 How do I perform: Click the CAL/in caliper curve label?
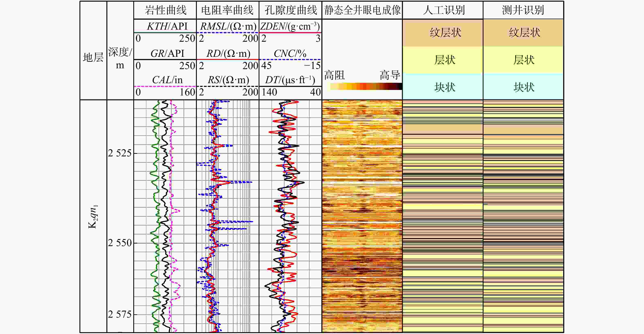point(167,80)
